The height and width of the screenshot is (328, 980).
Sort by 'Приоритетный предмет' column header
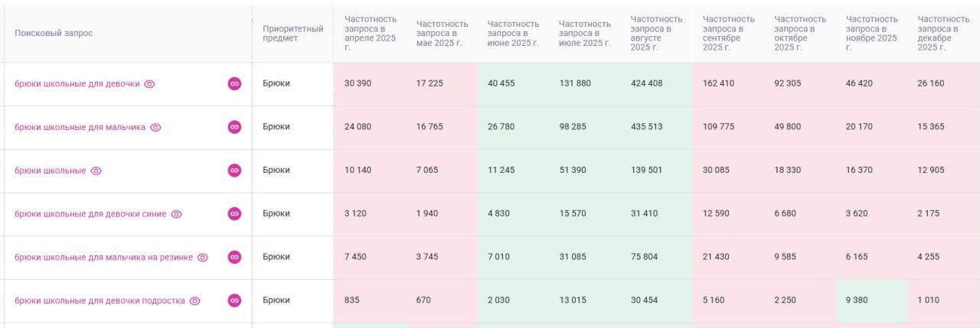tap(292, 34)
